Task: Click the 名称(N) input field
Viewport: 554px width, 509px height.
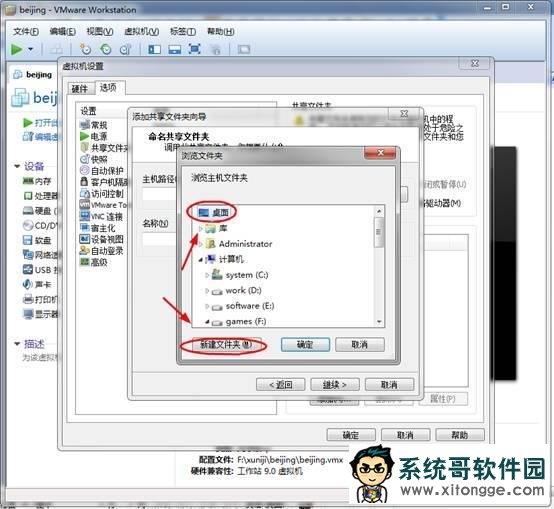Action: 160,239
